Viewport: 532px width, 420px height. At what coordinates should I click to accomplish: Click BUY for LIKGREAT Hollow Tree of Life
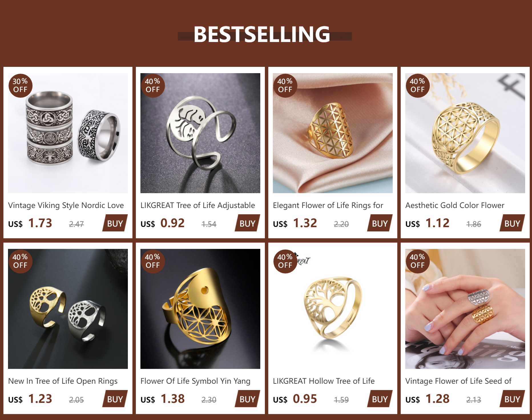pyautogui.click(x=380, y=399)
